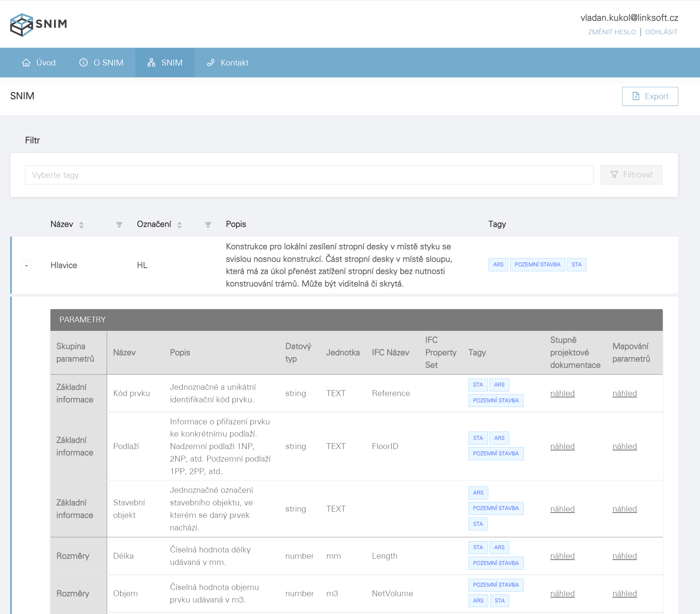Viewport: 700px width, 614px height.
Task: Click Odhlásit to log out
Action: (x=661, y=32)
